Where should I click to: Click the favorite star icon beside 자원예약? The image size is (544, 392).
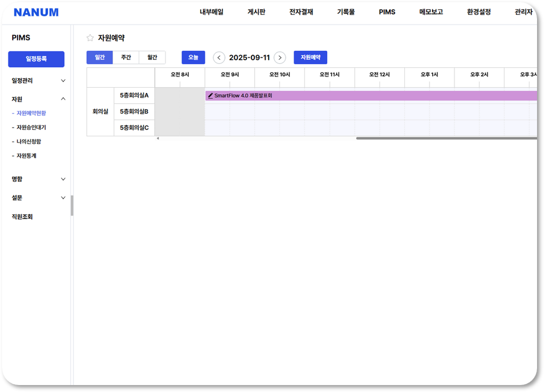pyautogui.click(x=90, y=38)
